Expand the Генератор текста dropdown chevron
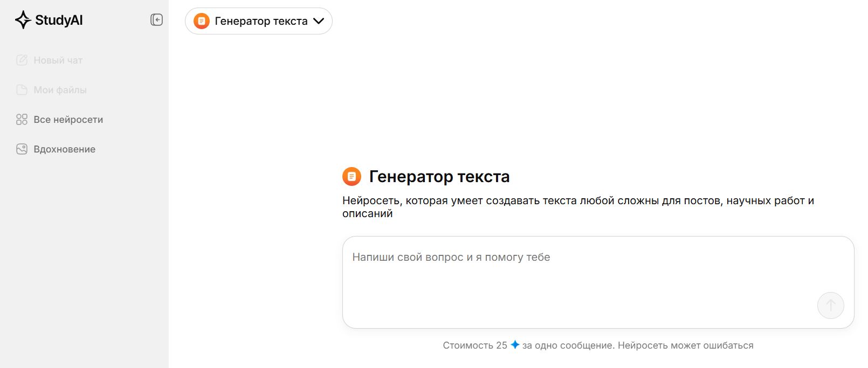This screenshot has height=368, width=868. pyautogui.click(x=319, y=21)
